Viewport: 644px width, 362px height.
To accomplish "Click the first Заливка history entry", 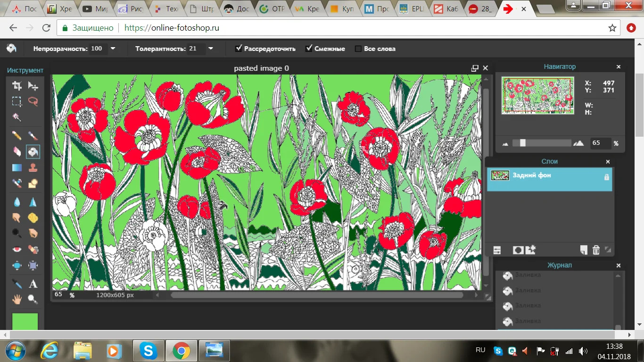I will point(528,275).
